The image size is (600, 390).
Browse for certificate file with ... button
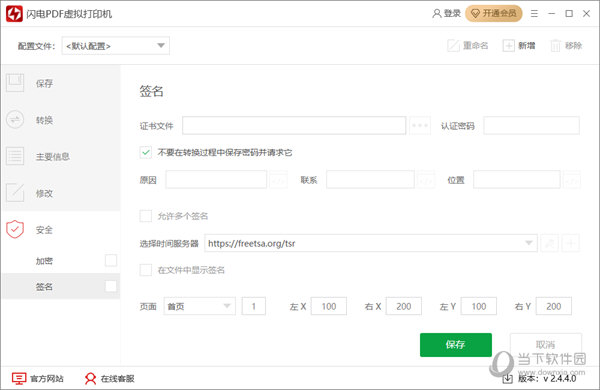(420, 126)
